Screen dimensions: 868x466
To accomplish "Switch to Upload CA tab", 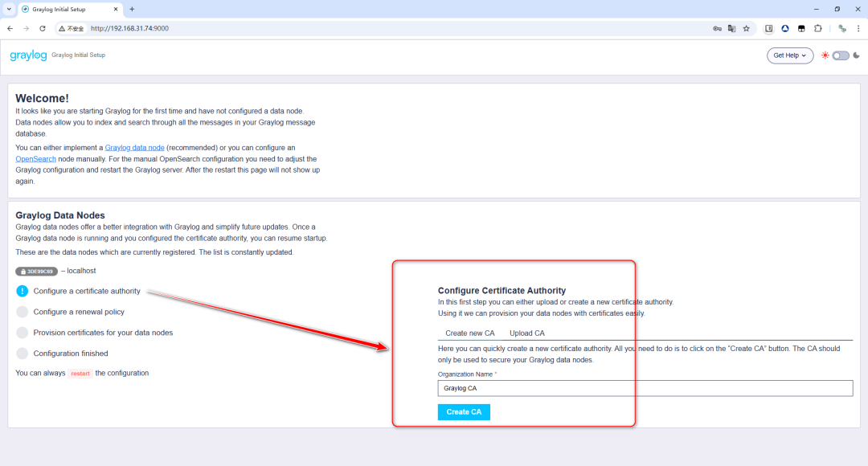I will coord(527,333).
